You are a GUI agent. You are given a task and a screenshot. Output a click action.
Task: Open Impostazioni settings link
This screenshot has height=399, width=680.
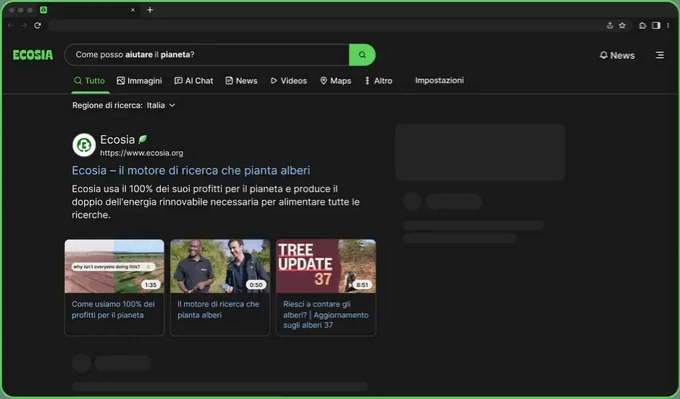439,80
